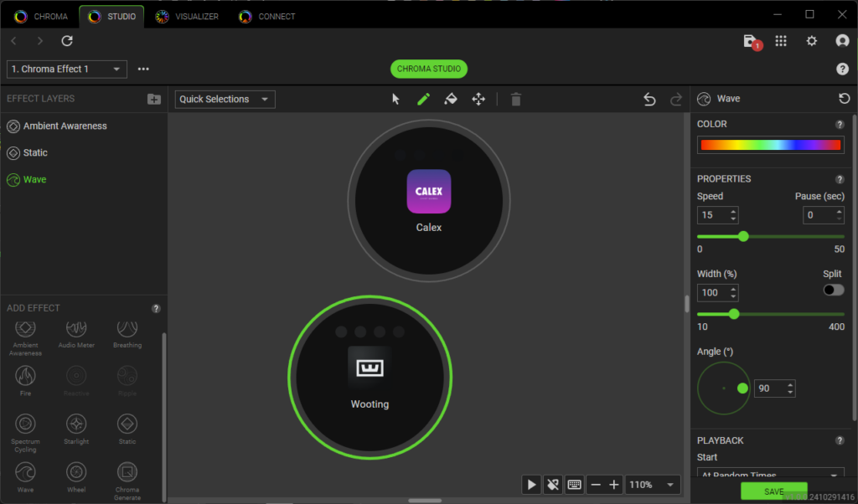This screenshot has height=504, width=858.
Task: Click the green SAVE button
Action: [773, 491]
